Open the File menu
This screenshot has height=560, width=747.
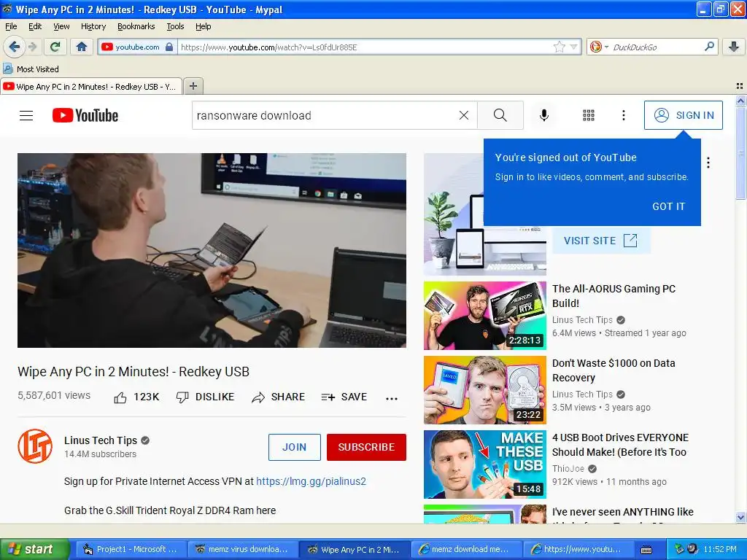11,26
